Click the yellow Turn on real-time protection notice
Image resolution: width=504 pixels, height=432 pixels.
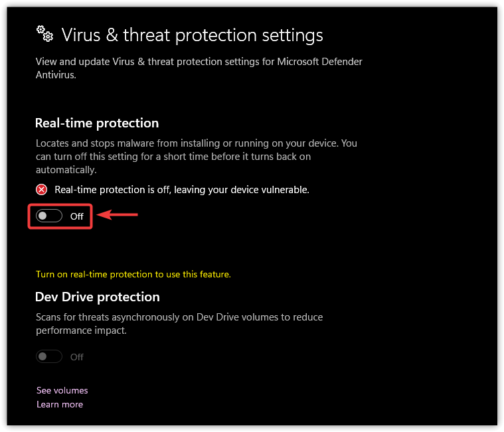point(133,274)
